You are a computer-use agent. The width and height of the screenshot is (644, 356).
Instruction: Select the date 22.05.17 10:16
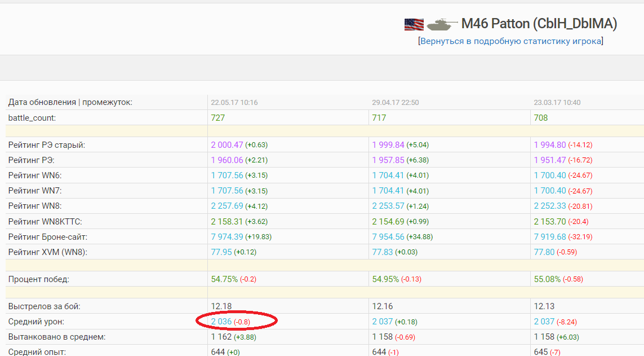234,102
